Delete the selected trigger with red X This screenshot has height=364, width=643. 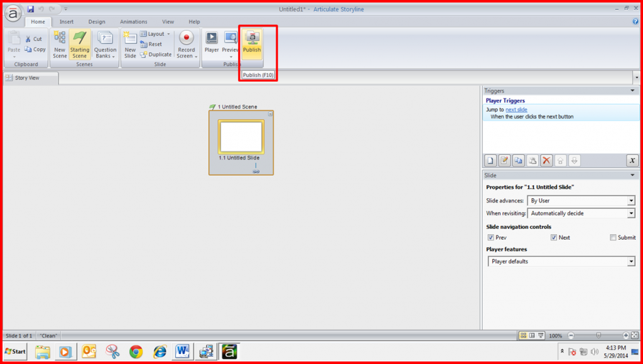(x=546, y=161)
